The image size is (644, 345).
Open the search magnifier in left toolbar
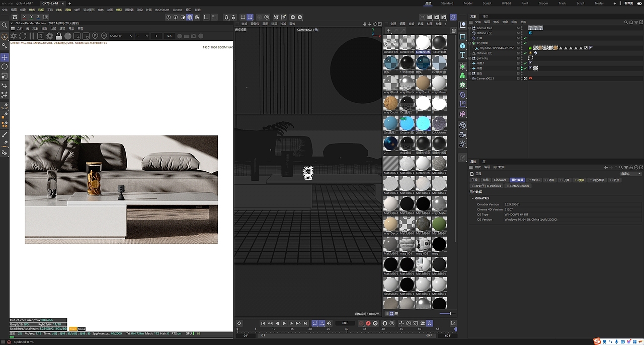5,25
